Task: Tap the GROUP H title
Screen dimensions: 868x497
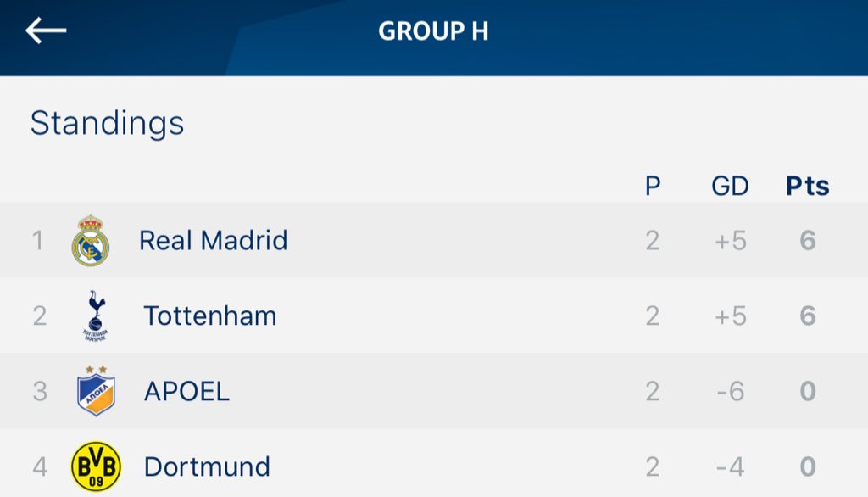Action: click(433, 31)
